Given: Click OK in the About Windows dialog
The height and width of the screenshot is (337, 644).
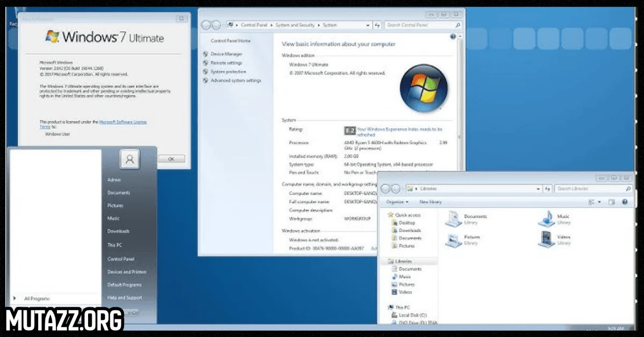Looking at the screenshot, I should click(x=171, y=159).
